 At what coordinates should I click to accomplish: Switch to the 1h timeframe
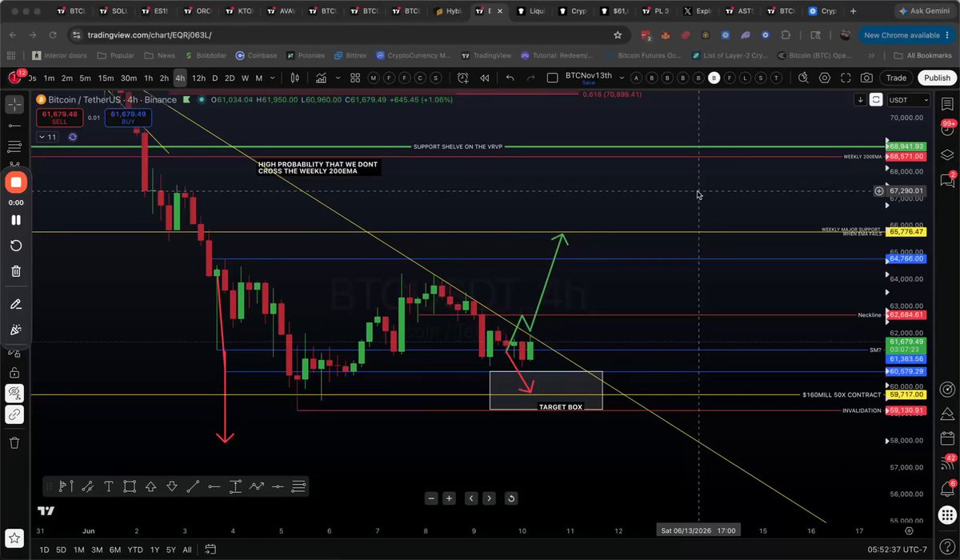[x=148, y=78]
